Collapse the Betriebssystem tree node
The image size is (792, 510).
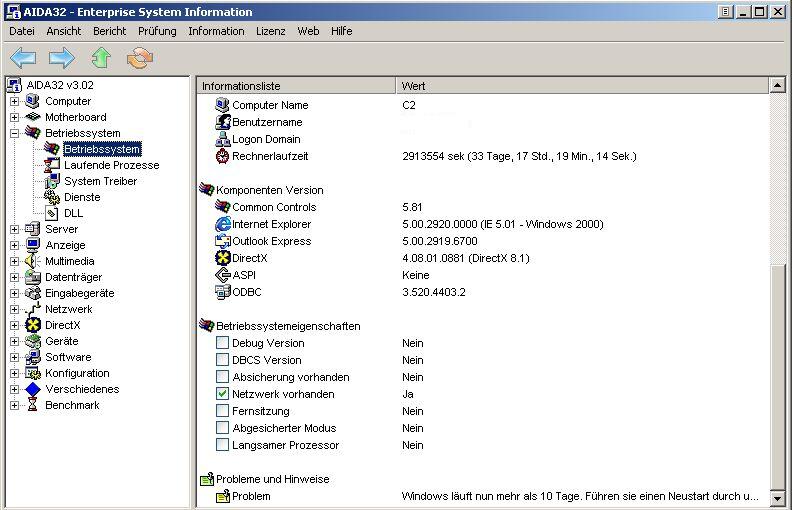coord(14,133)
